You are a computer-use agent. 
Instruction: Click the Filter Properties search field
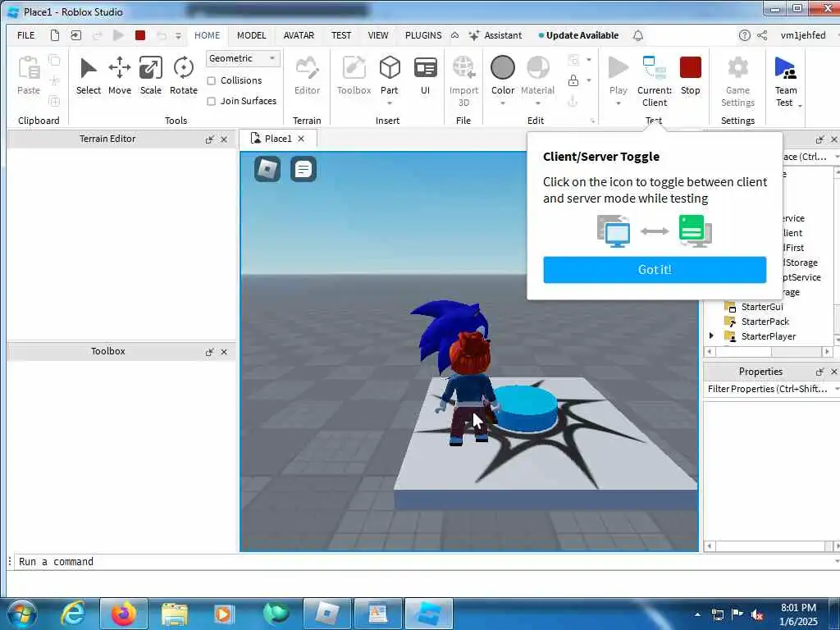768,389
